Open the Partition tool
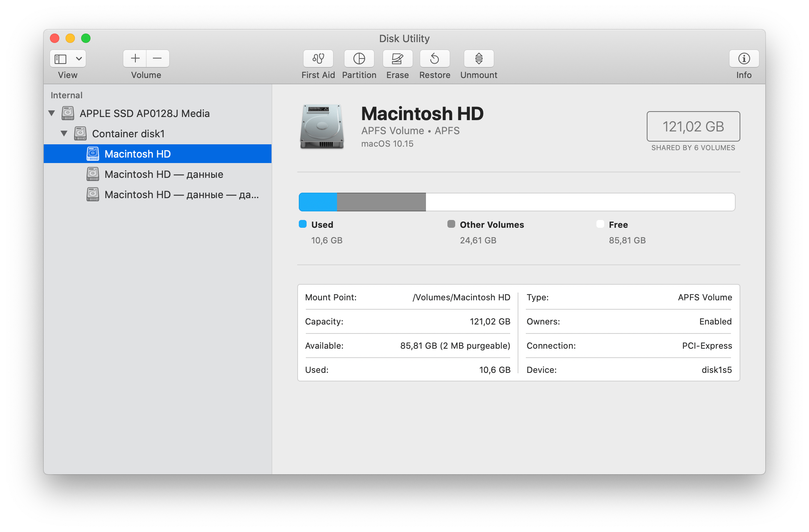The height and width of the screenshot is (532, 809). tap(359, 59)
